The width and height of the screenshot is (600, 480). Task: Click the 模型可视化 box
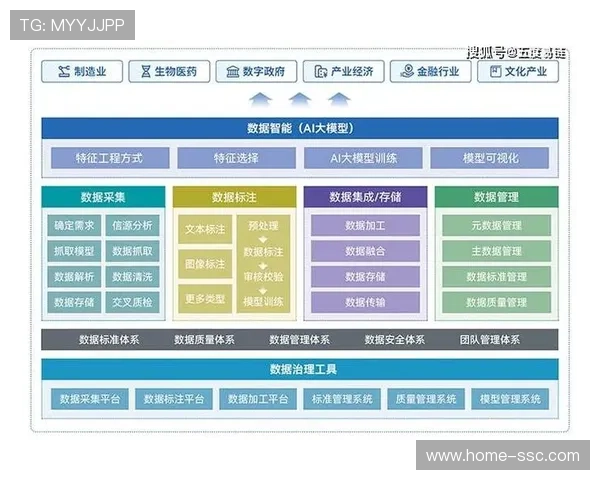click(x=490, y=158)
